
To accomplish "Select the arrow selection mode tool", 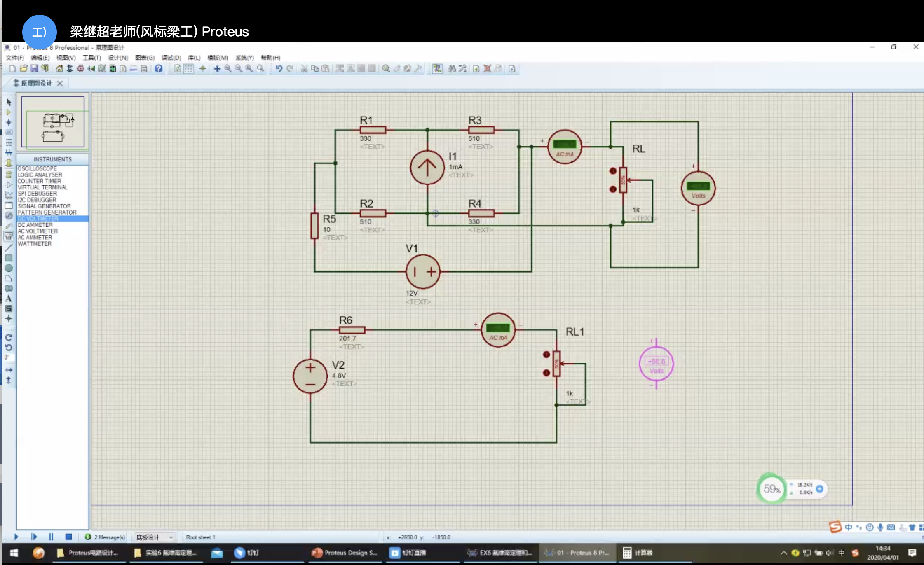I will (9, 102).
